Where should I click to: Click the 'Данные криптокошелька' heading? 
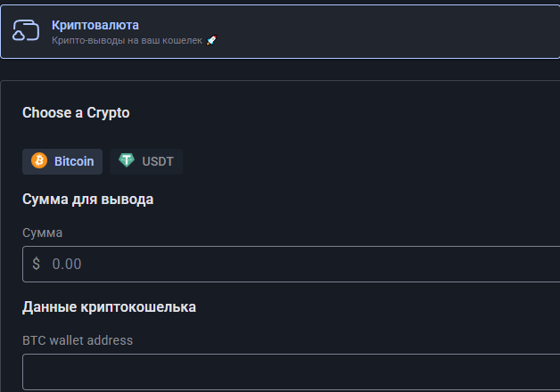click(109, 307)
